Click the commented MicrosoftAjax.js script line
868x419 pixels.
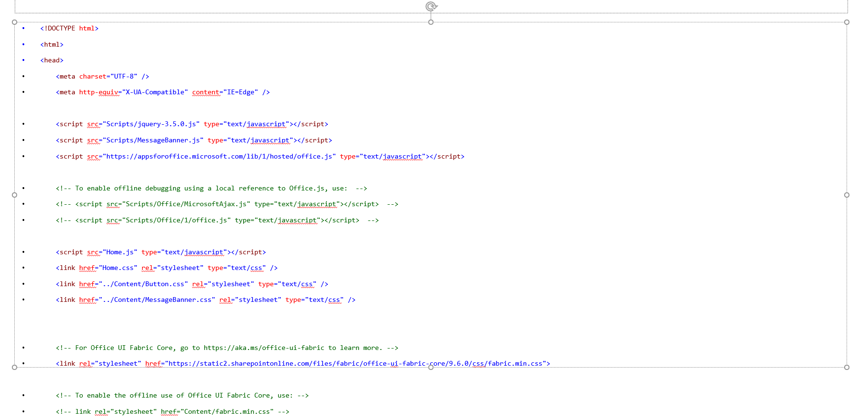pyautogui.click(x=227, y=204)
